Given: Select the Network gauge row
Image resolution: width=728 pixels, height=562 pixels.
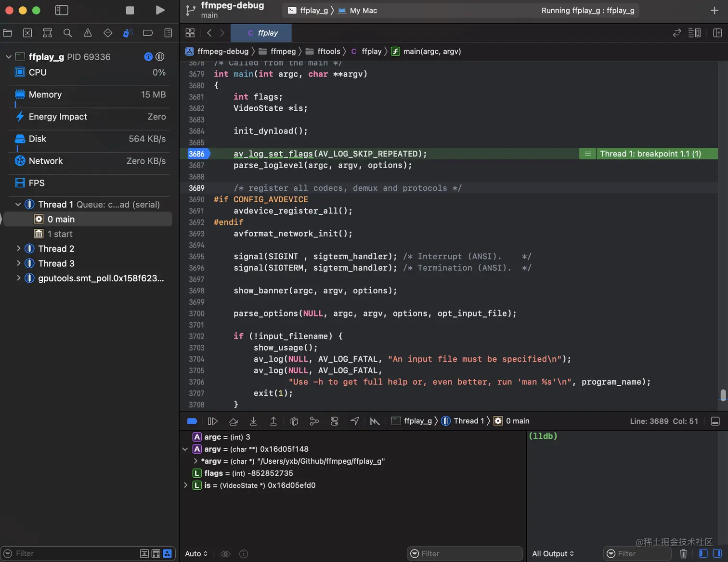Looking at the screenshot, I should pos(90,161).
